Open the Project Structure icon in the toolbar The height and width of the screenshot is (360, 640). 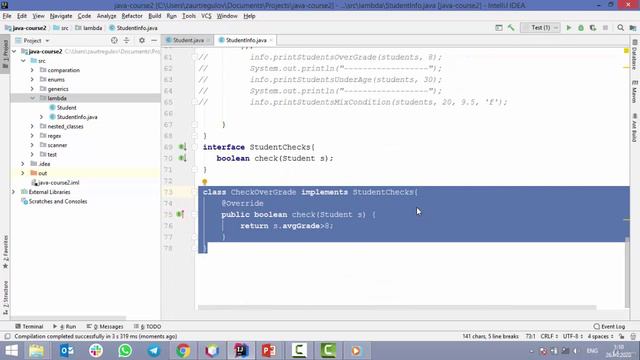coord(633,28)
